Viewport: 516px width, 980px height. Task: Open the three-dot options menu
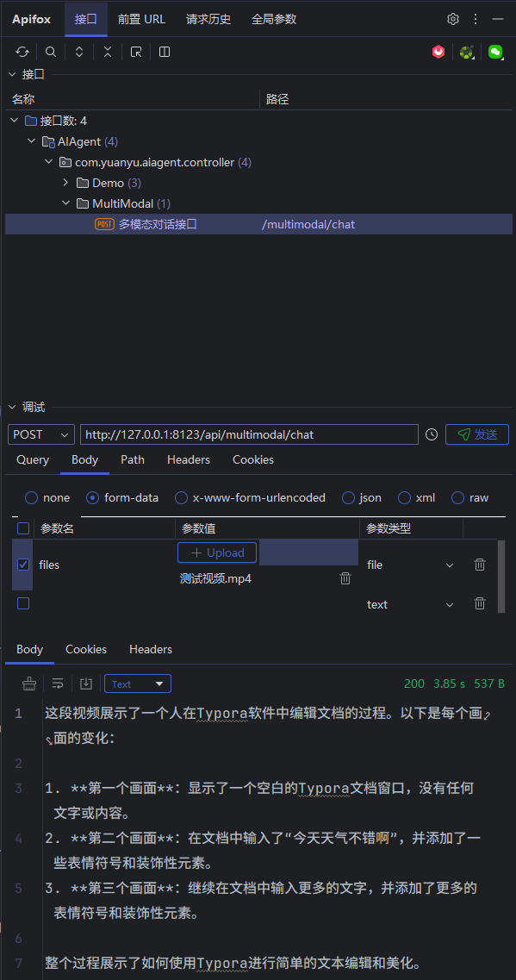tap(476, 19)
